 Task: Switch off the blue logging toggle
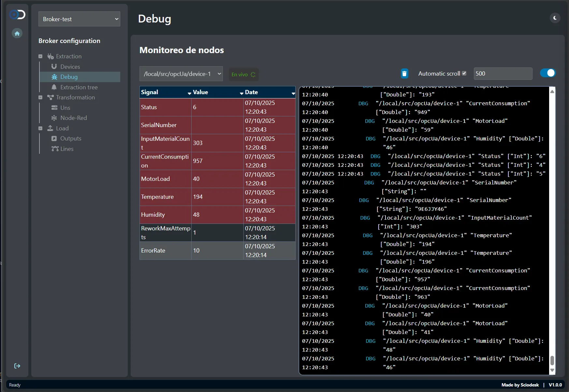[x=547, y=73]
